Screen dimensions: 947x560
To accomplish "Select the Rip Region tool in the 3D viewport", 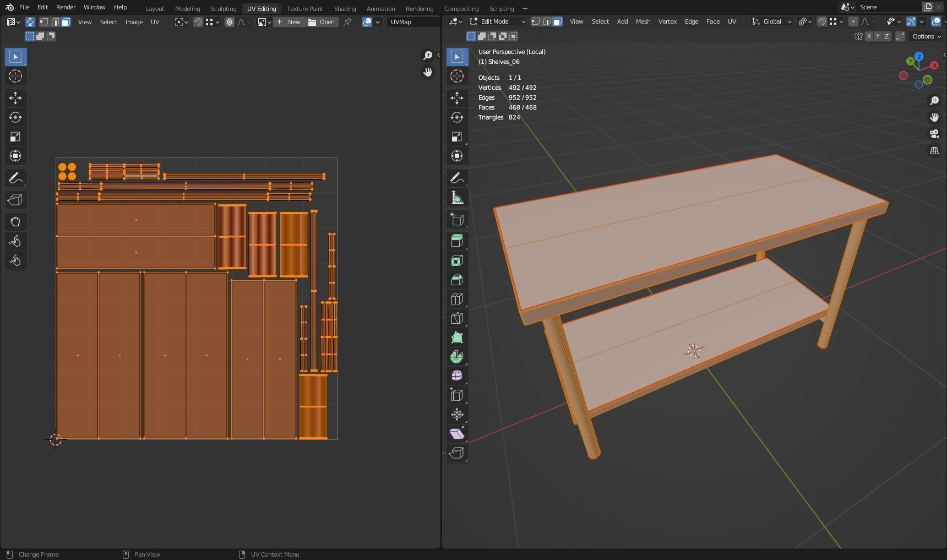I will tap(457, 453).
